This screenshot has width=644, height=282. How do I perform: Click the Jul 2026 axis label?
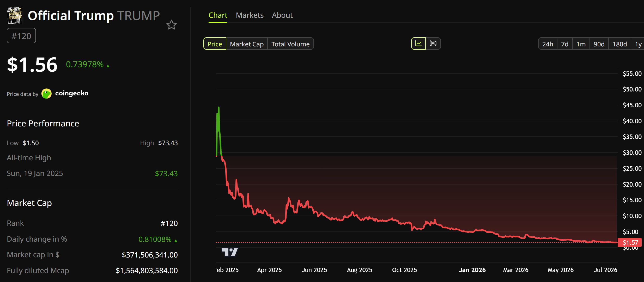click(x=605, y=270)
